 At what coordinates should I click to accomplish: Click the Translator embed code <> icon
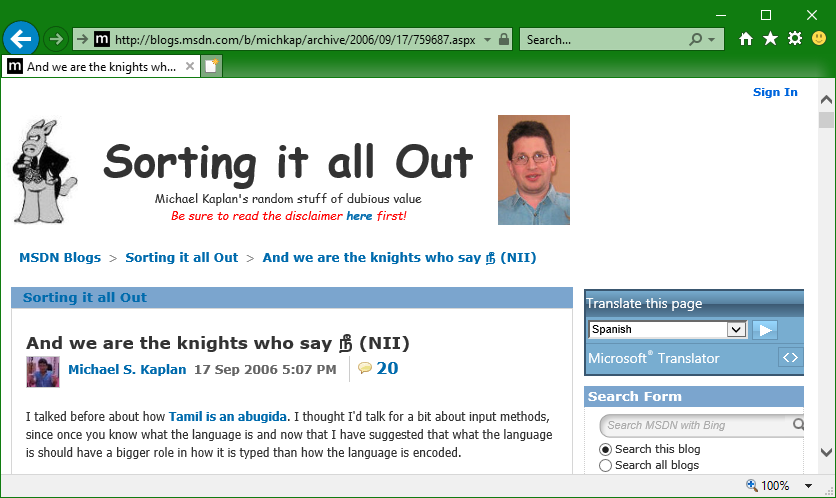pos(790,357)
